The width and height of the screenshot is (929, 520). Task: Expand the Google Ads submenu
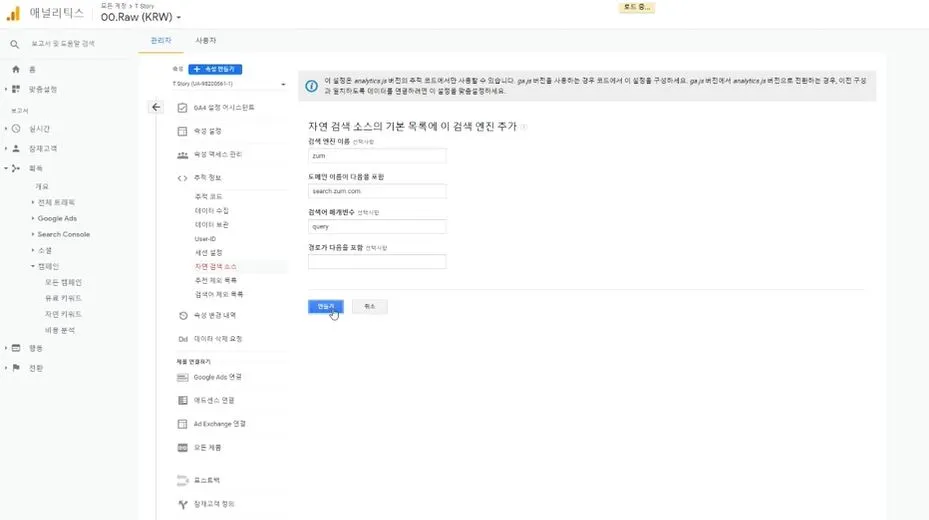pos(33,219)
